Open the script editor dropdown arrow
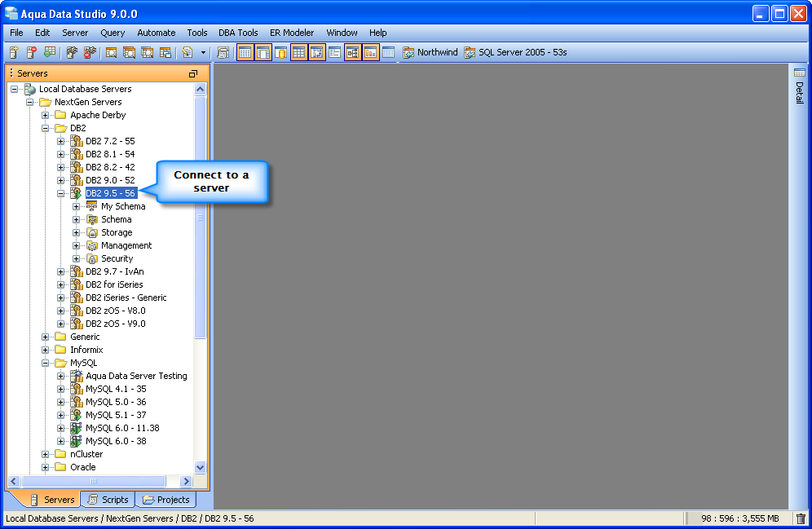 tap(203, 52)
